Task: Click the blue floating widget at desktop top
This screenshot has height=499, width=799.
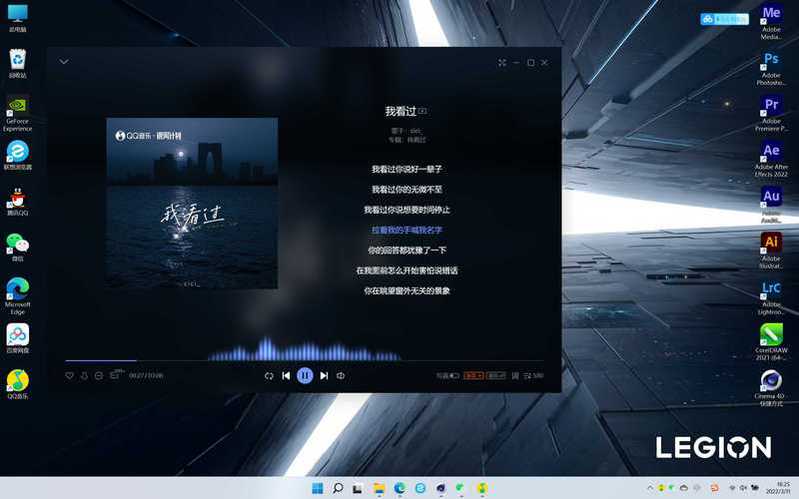Action: tap(724, 19)
